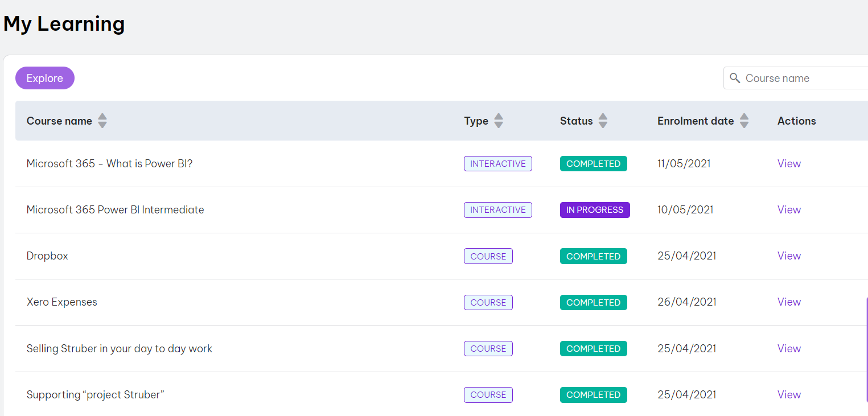Open View for Power BI Intermediate

pyautogui.click(x=789, y=209)
